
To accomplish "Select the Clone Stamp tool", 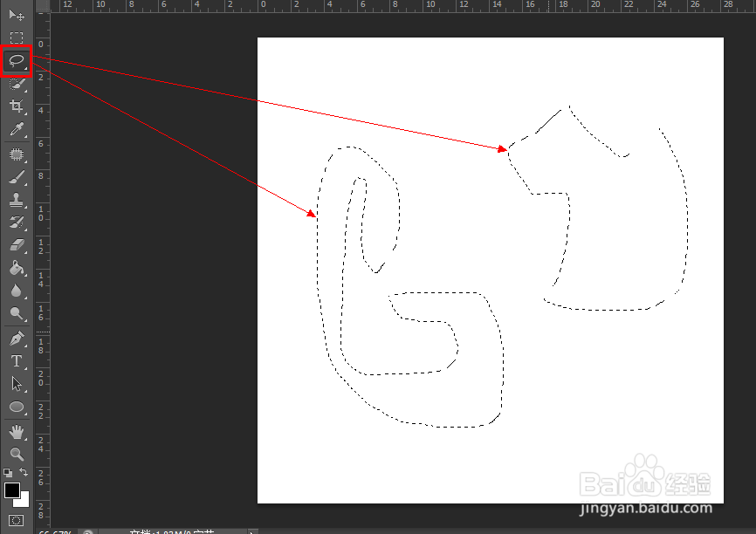I will point(17,200).
